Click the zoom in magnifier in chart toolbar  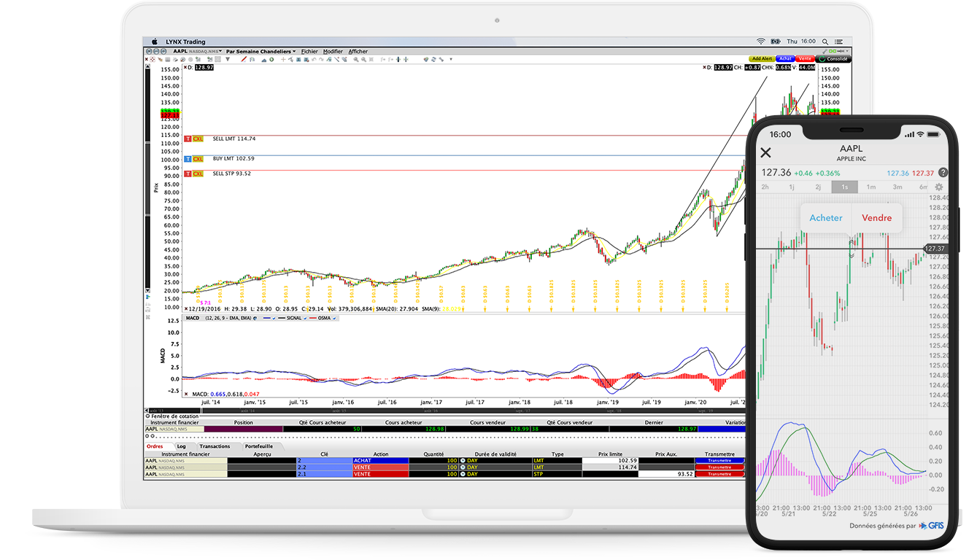pyautogui.click(x=356, y=59)
